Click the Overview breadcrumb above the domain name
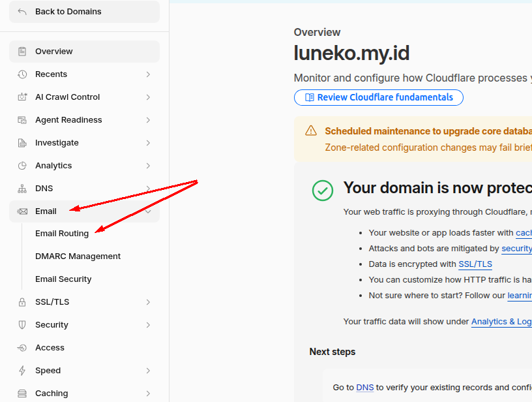532x402 pixels. pos(317,32)
